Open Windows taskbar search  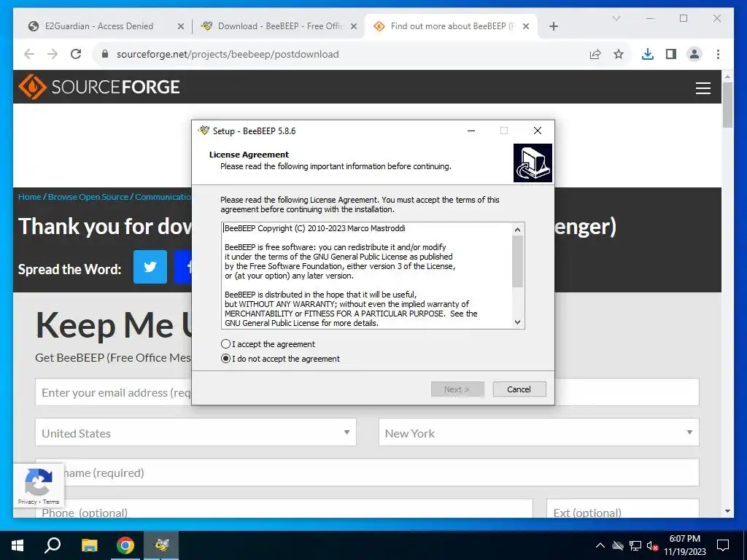[x=53, y=545]
